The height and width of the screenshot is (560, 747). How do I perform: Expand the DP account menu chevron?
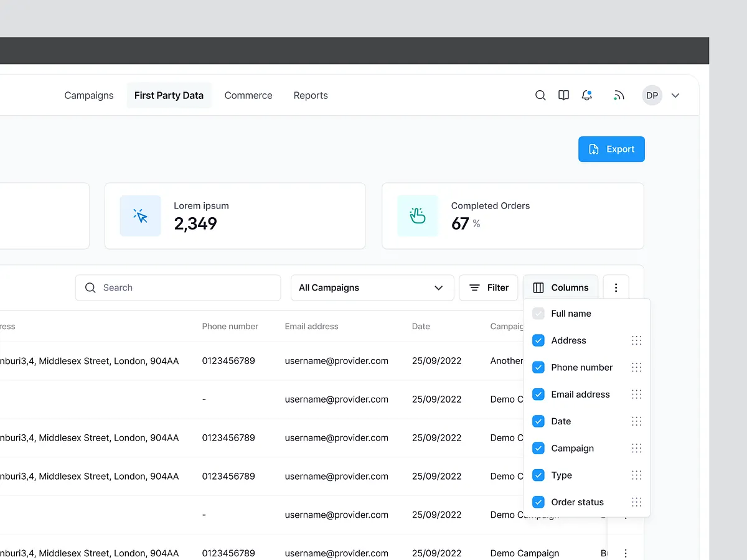[675, 95]
